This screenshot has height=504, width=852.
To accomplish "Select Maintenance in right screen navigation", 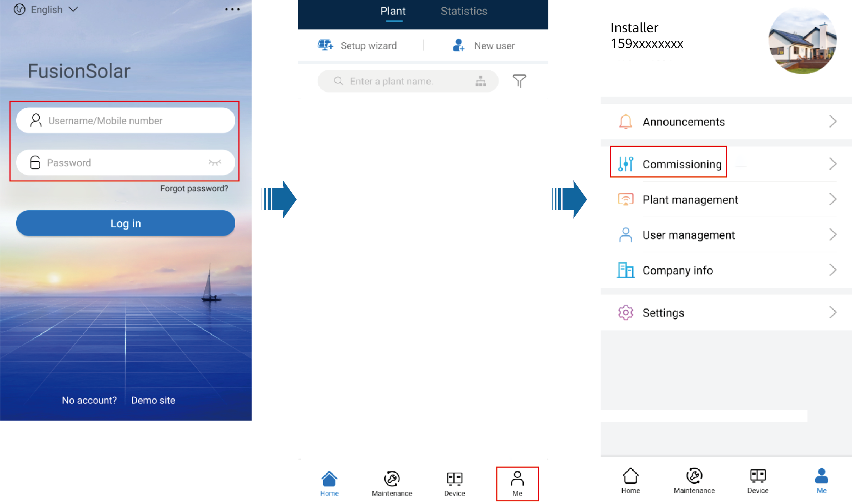I will [694, 481].
